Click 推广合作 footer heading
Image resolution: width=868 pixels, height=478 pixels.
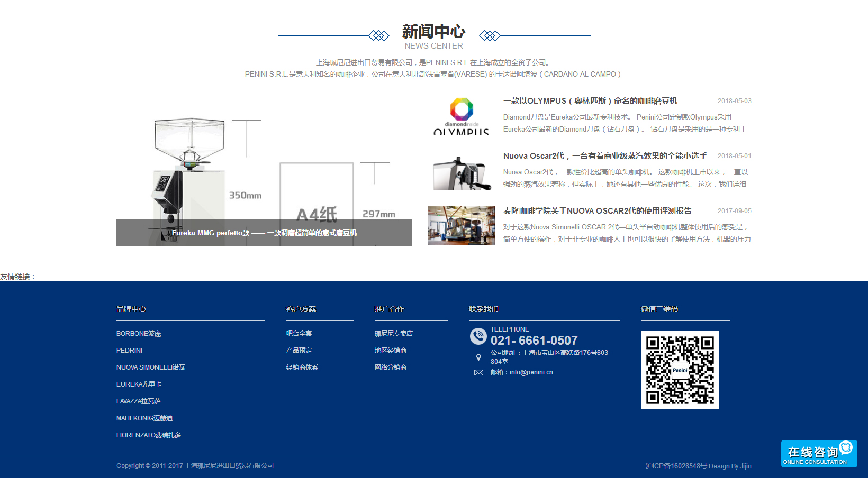(x=390, y=309)
